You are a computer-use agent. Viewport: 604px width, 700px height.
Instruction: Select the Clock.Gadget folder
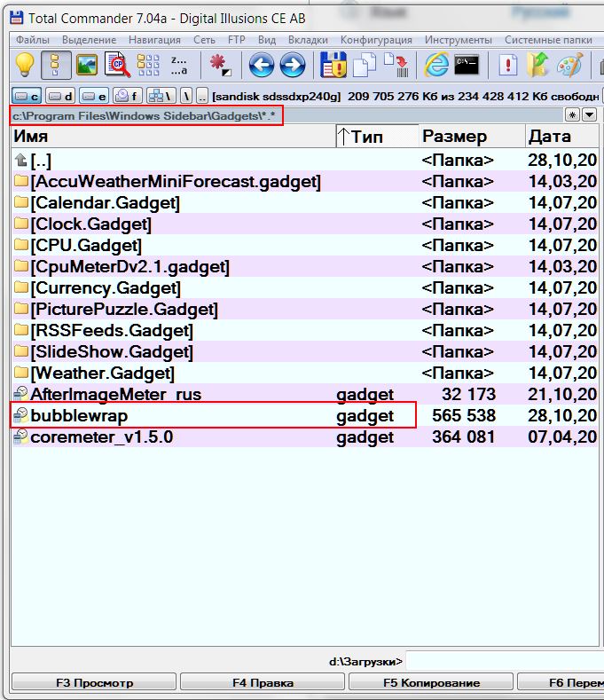pyautogui.click(x=304, y=224)
